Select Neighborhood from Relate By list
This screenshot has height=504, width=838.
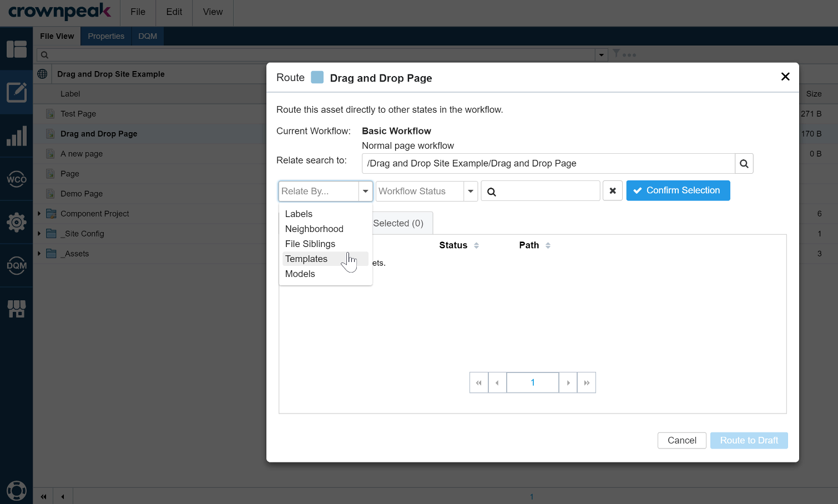(325, 229)
